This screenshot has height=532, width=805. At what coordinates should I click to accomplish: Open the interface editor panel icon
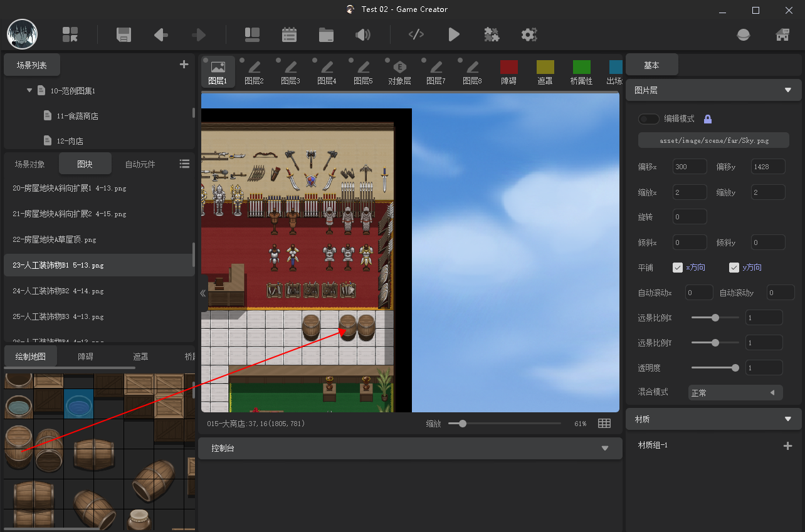pos(252,34)
